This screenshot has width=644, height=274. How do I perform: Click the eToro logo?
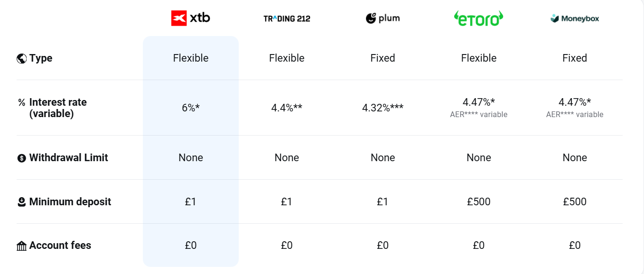click(x=478, y=18)
